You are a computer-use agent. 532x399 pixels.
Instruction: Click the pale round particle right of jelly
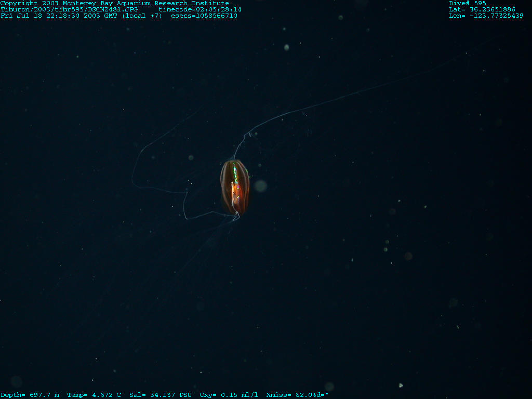pyautogui.click(x=261, y=185)
